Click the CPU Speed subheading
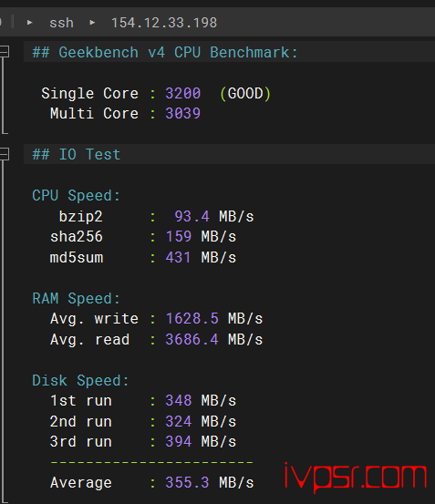 77,195
